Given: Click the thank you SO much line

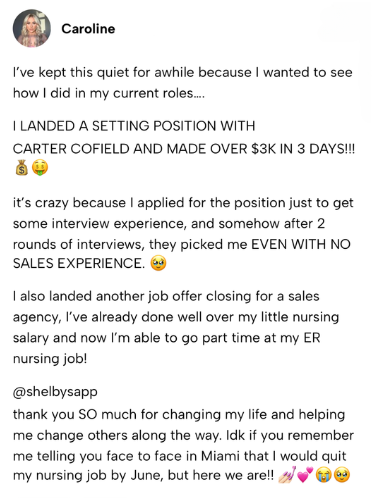Looking at the screenshot, I should point(179,415).
